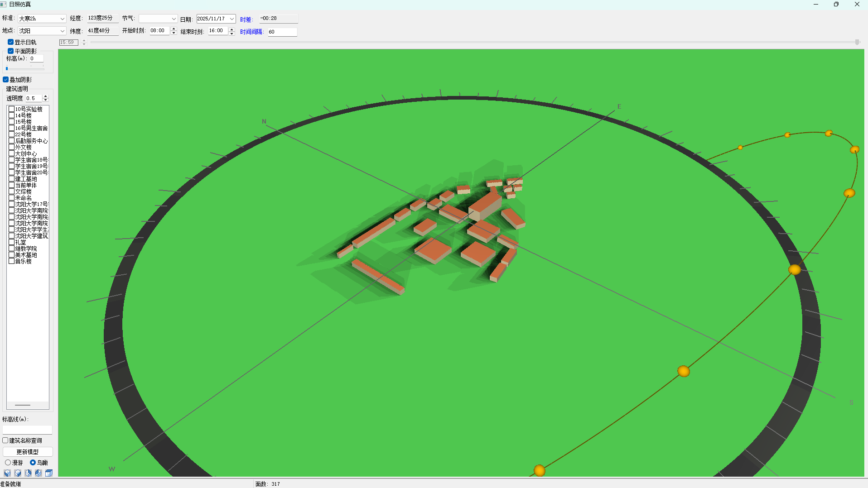Increase 透明度 transparency using the up arrow
868x488 pixels.
click(x=45, y=96)
